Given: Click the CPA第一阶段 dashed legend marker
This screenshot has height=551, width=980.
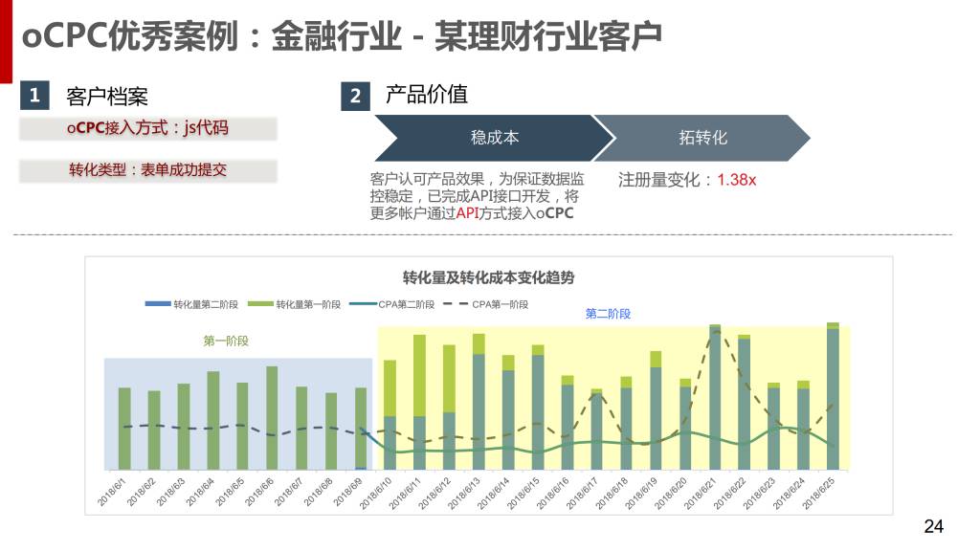Looking at the screenshot, I should pos(456,304).
